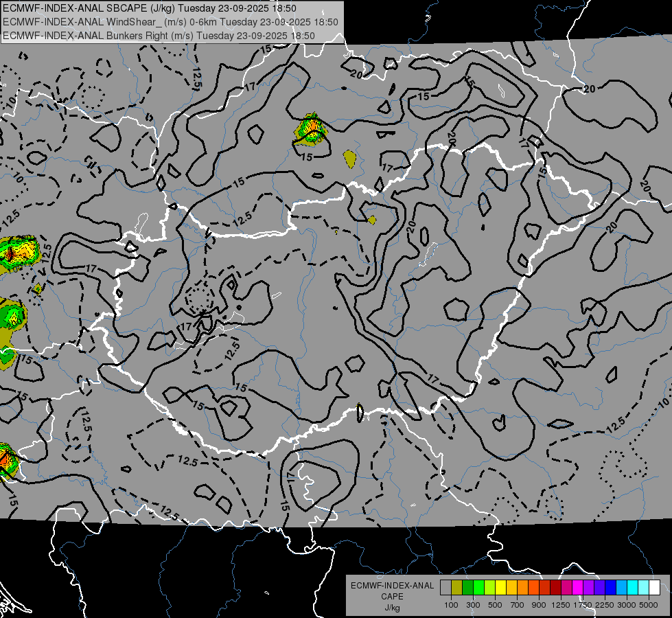Click ECMWF-INDEX-ANAL text in the colour legend
672x618 pixels.
392,586
